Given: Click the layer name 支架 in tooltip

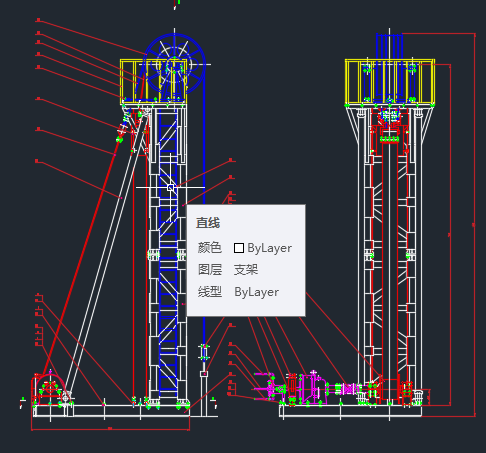Looking at the screenshot, I should point(246,270).
